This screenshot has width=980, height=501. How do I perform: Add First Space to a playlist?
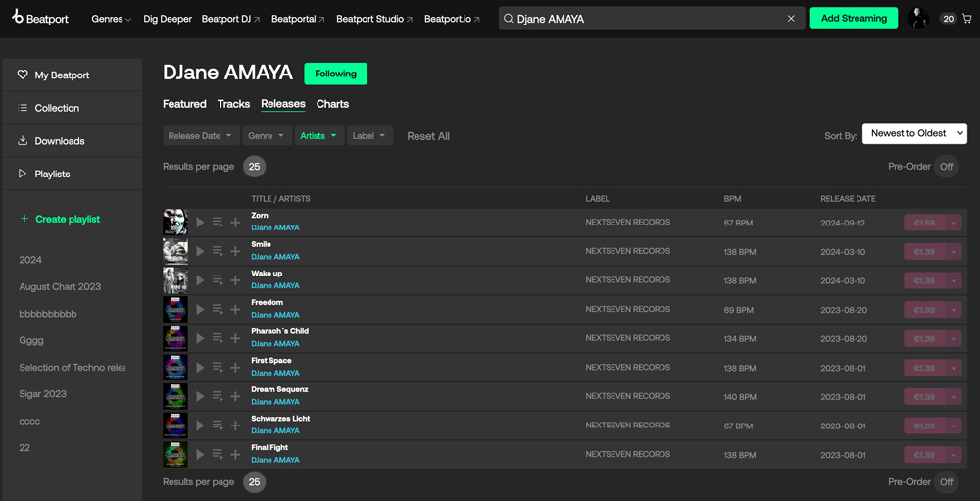coord(235,368)
